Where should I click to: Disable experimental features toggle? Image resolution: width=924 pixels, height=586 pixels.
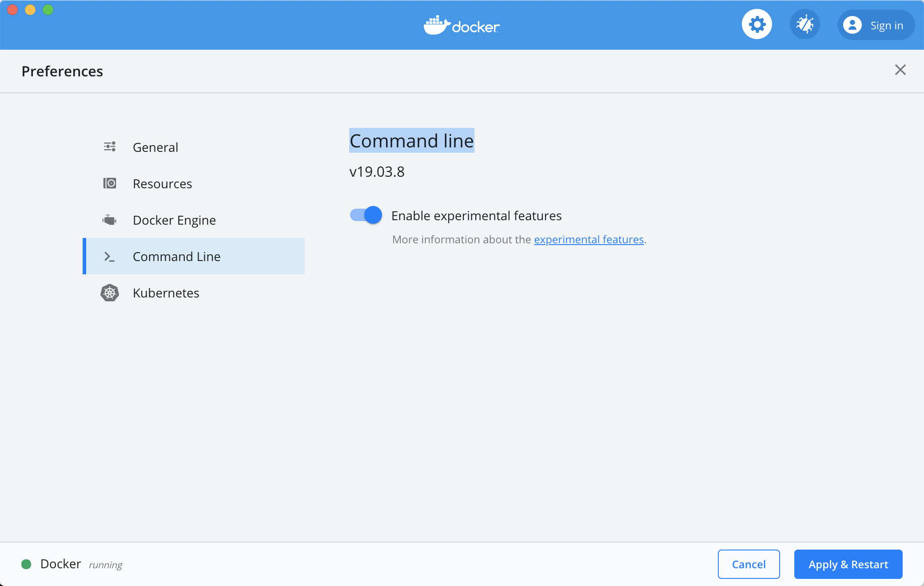[x=366, y=215]
